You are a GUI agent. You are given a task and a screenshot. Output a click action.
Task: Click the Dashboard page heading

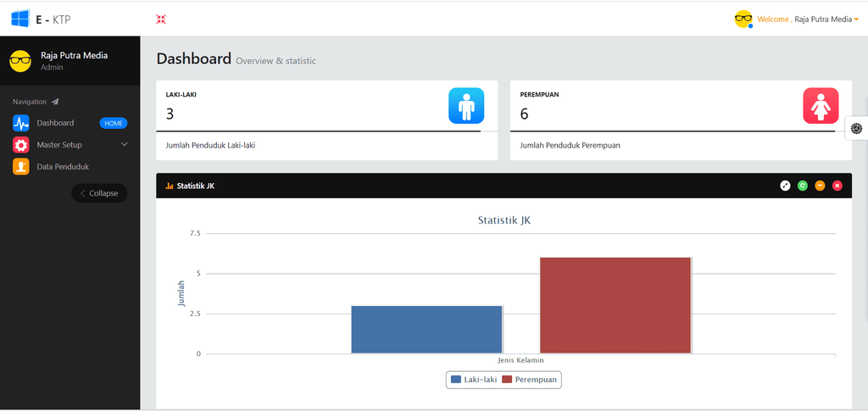194,58
